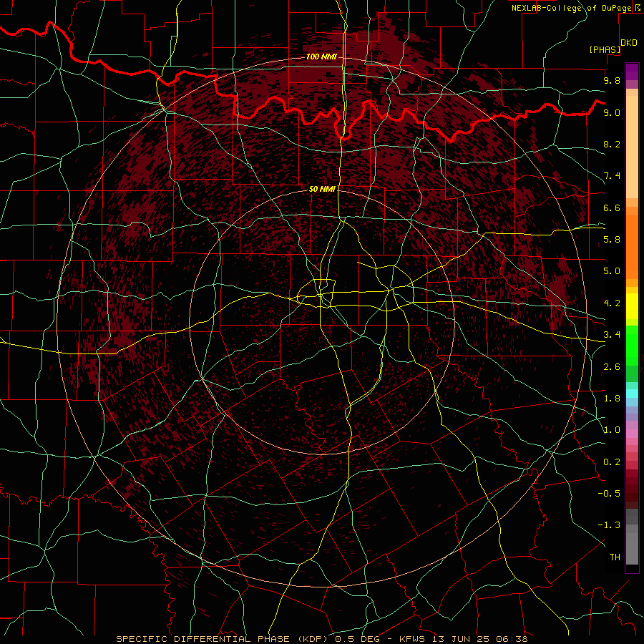Select the bright green segment of the color bar
This screenshot has height=644, width=644.
pos(632,346)
